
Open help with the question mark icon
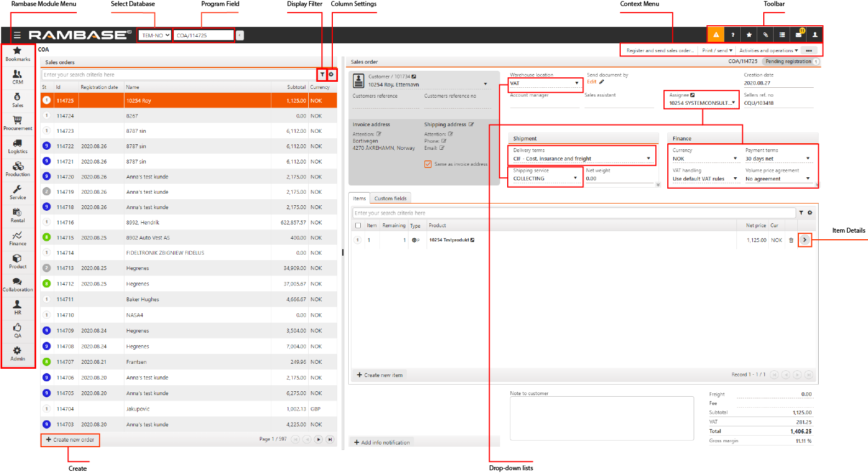(733, 35)
